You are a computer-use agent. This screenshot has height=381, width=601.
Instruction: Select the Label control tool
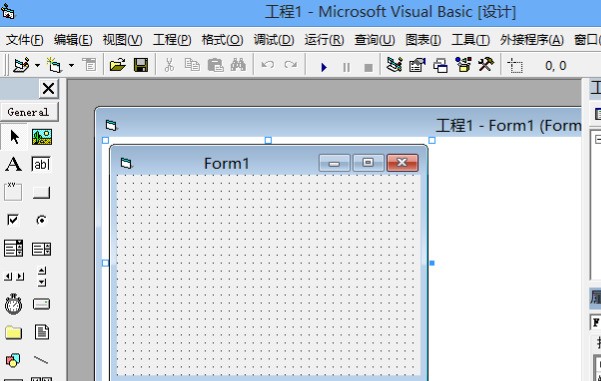[x=13, y=164]
